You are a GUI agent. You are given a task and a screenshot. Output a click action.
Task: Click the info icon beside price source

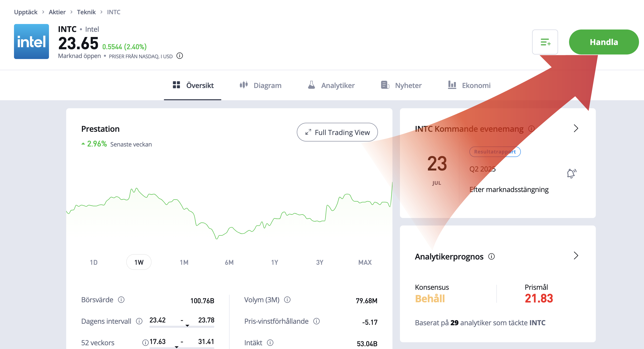tap(180, 56)
